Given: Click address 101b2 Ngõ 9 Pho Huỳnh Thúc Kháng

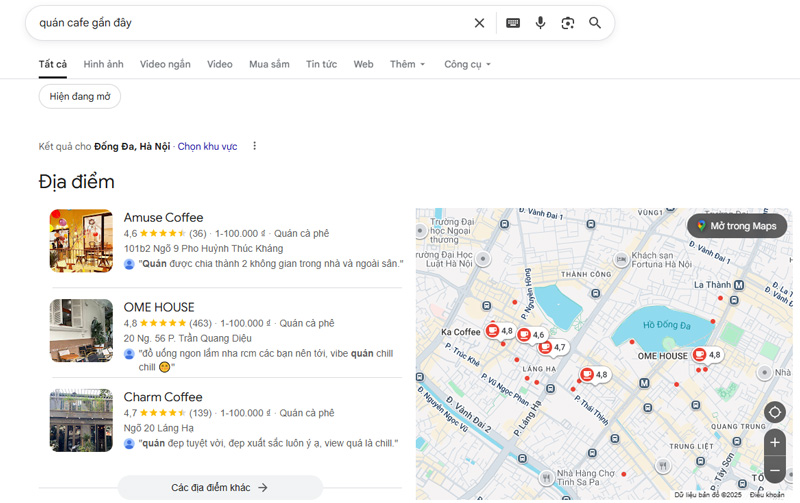Looking at the screenshot, I should pos(203,248).
